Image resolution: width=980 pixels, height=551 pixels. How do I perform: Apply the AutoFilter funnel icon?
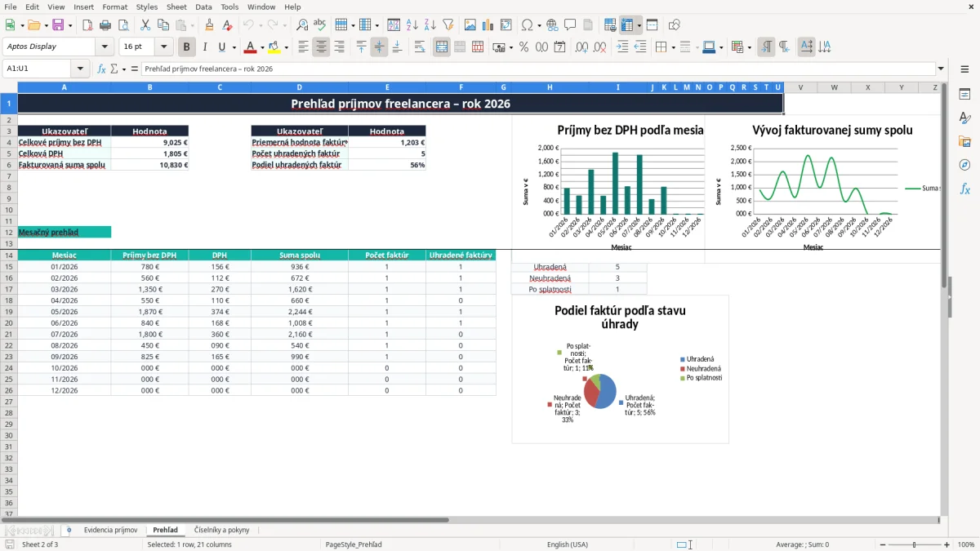click(448, 25)
